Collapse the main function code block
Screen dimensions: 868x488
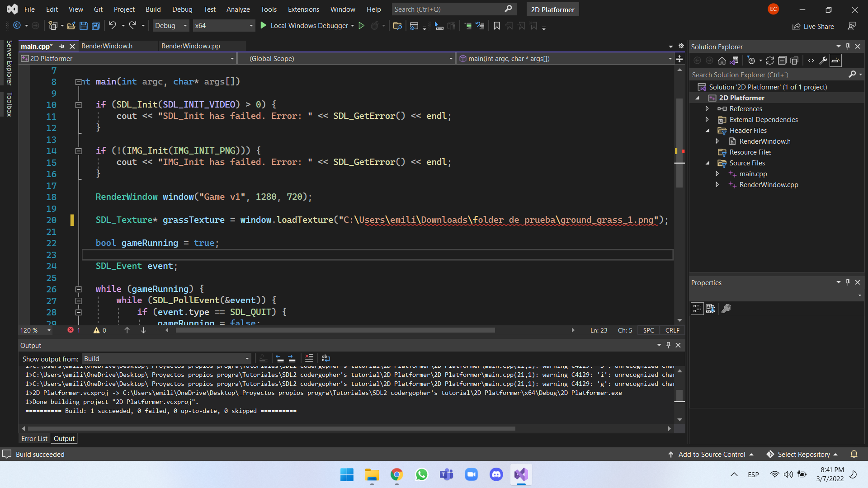78,82
